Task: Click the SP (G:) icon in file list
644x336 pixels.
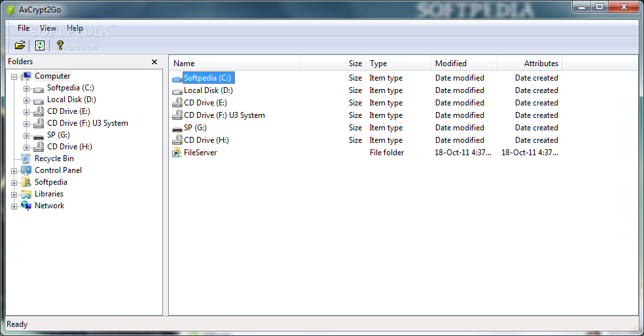Action: point(177,129)
